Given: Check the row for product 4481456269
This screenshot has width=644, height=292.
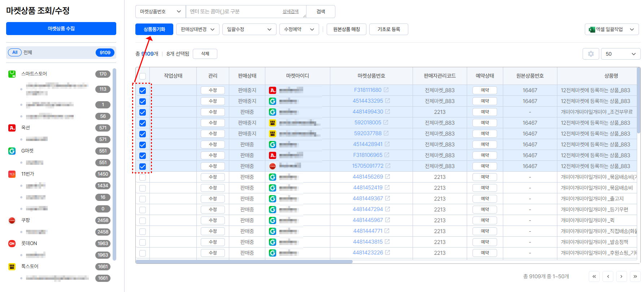Looking at the screenshot, I should 143,177.
